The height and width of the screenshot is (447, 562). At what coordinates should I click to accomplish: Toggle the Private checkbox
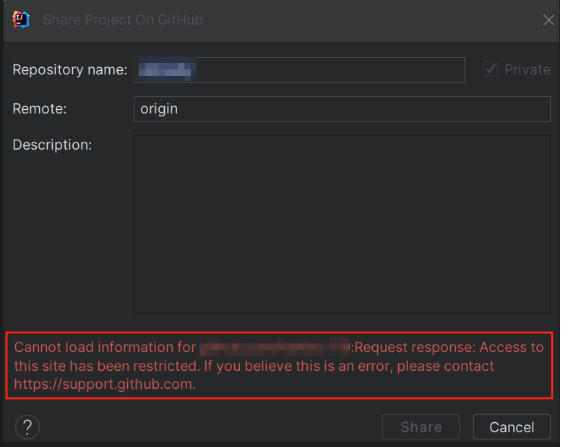pyautogui.click(x=490, y=69)
